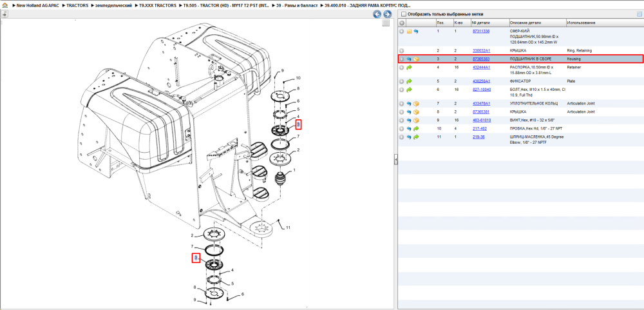Open the 'земледельческий' breadcrumb
The height and width of the screenshot is (310, 644).
coord(113,5)
